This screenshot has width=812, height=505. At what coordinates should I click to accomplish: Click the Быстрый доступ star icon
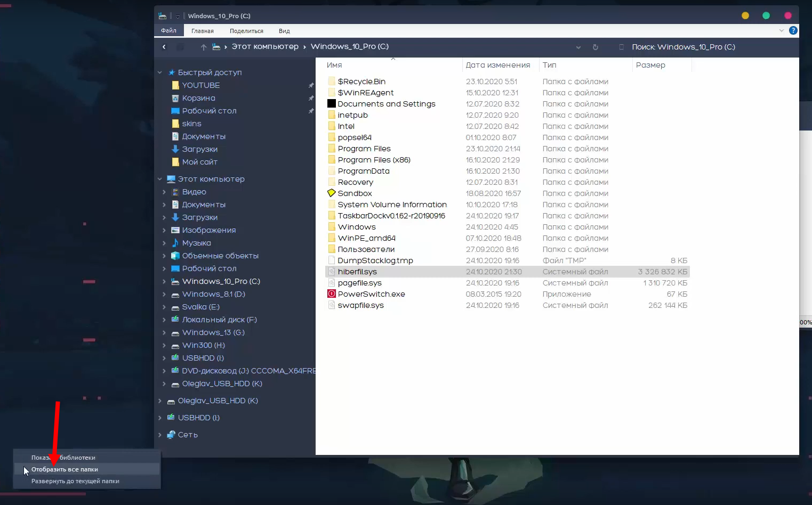[x=172, y=72]
